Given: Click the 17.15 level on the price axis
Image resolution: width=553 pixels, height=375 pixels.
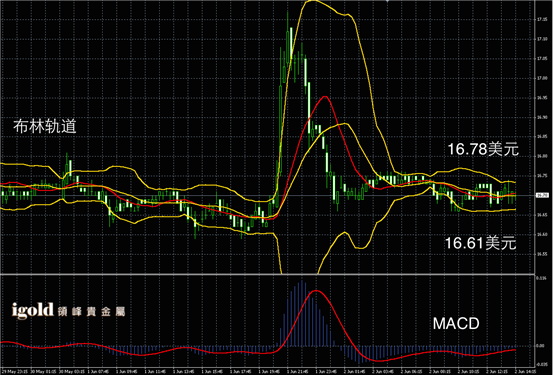Looking at the screenshot, I should click(x=542, y=19).
